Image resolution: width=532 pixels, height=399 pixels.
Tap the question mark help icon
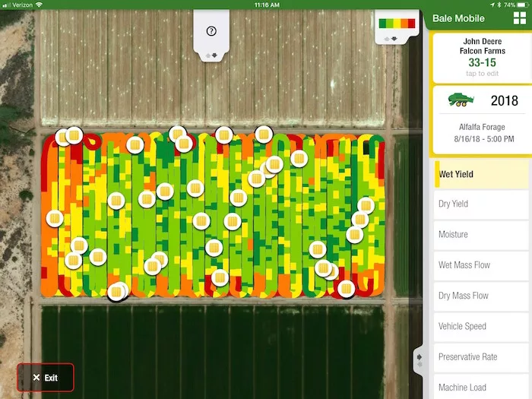pyautogui.click(x=211, y=31)
